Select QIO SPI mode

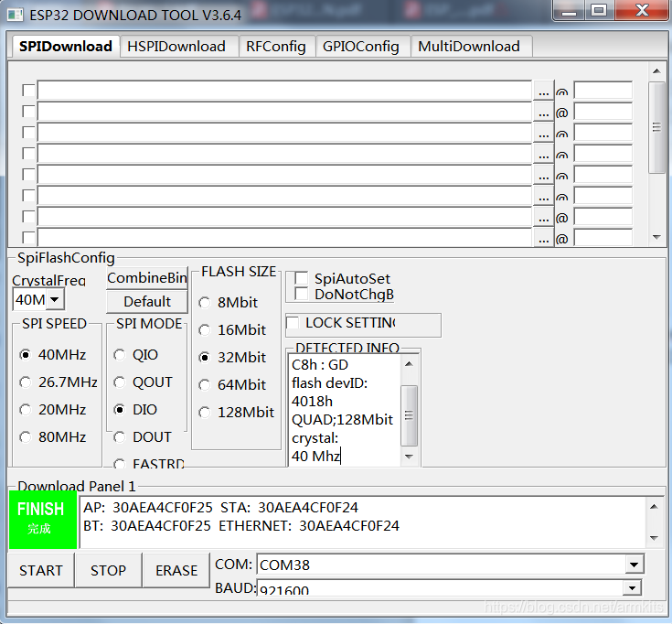119,355
